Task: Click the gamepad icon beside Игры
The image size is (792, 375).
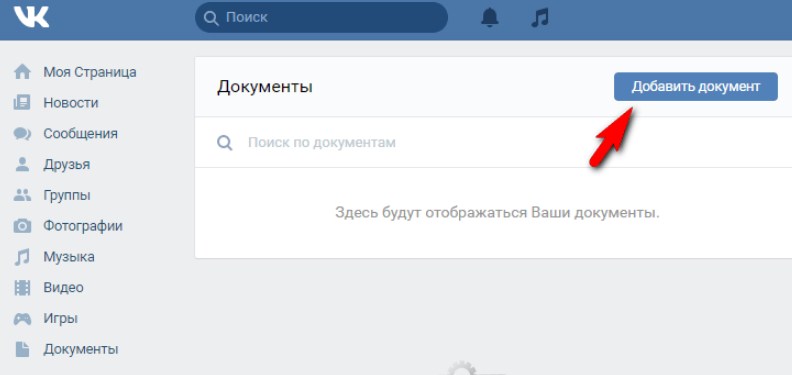Action: click(x=22, y=319)
